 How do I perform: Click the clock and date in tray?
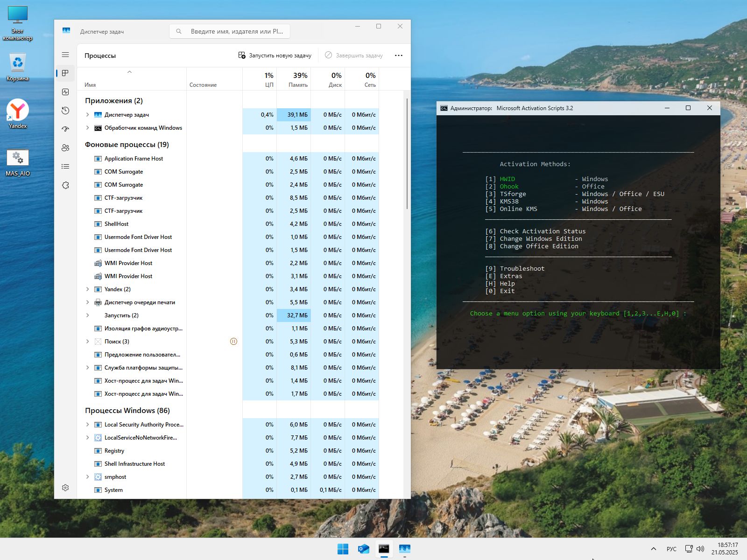click(x=725, y=549)
